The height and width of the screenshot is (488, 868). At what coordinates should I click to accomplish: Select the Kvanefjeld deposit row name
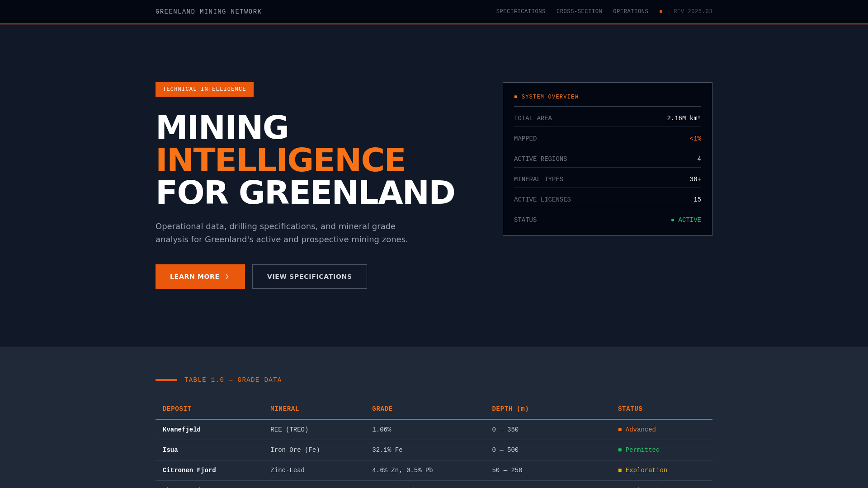pos(182,430)
